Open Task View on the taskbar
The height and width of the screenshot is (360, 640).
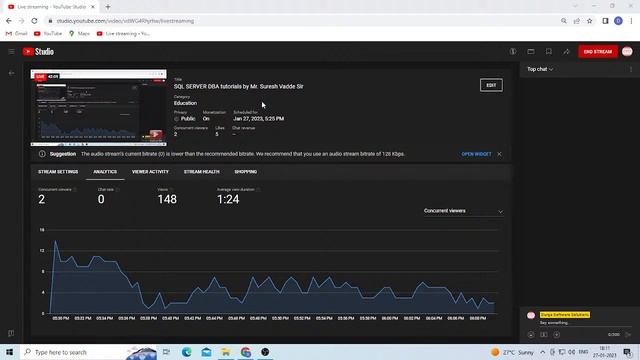[x=167, y=352]
